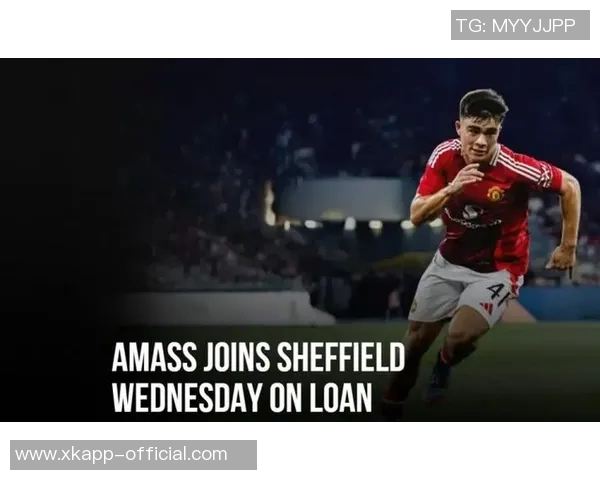600x480 pixels.
Task: Click the TG: MYYJJPP watermark label
Action: (520, 25)
